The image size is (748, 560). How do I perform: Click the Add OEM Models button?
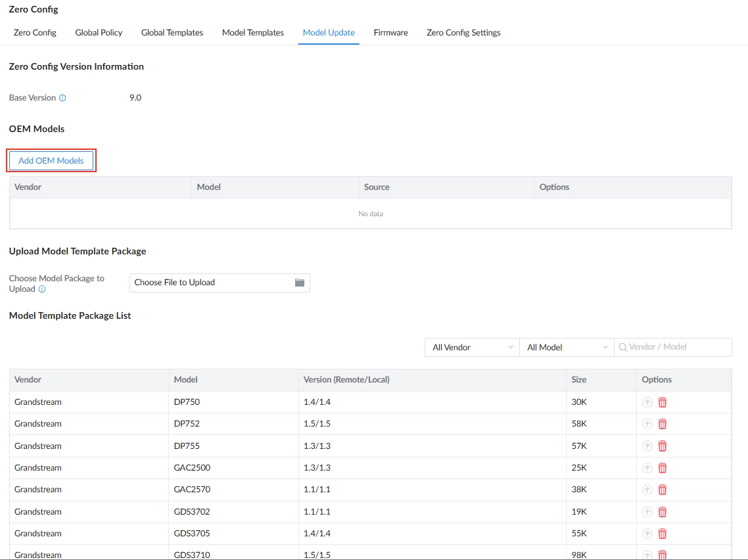pyautogui.click(x=51, y=160)
